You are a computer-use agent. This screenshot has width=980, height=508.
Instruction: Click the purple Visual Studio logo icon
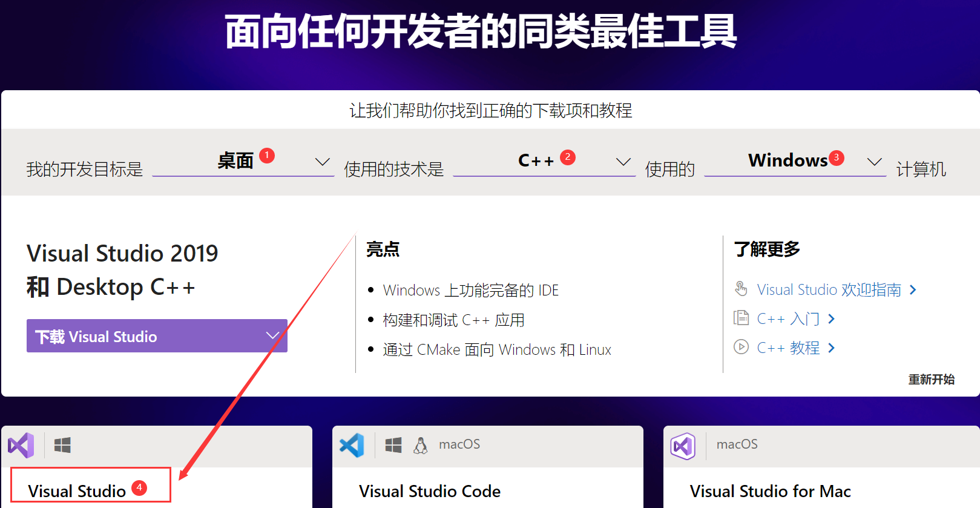point(21,446)
